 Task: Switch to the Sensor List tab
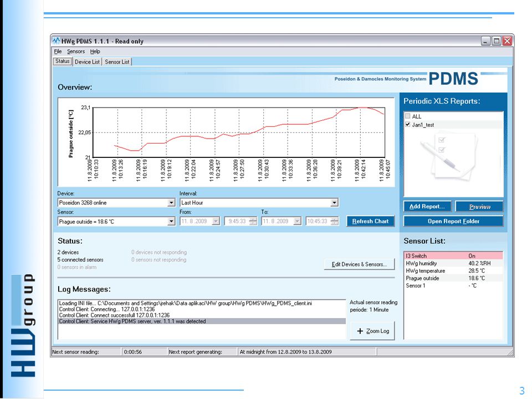click(x=117, y=62)
